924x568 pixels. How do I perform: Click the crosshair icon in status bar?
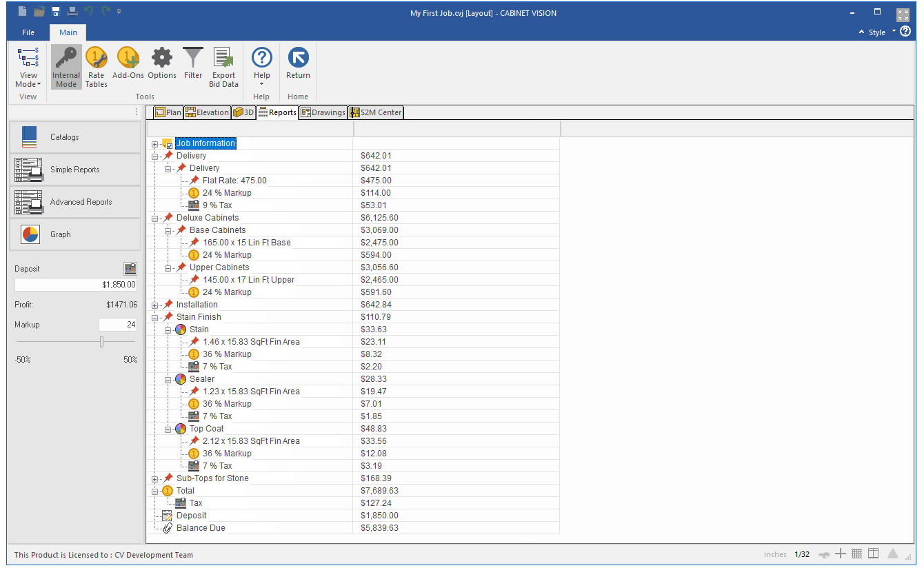coord(840,554)
